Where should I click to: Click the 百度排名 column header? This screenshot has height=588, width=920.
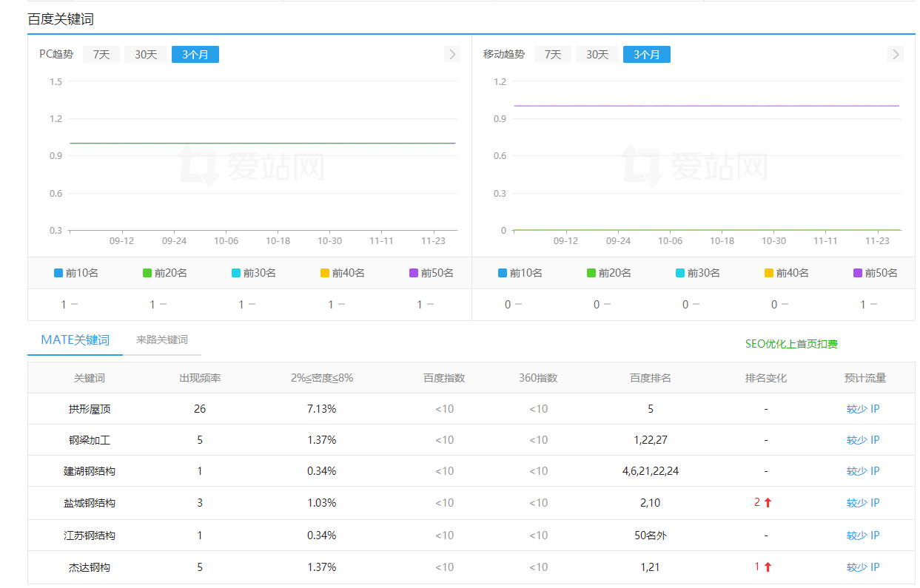click(x=650, y=378)
